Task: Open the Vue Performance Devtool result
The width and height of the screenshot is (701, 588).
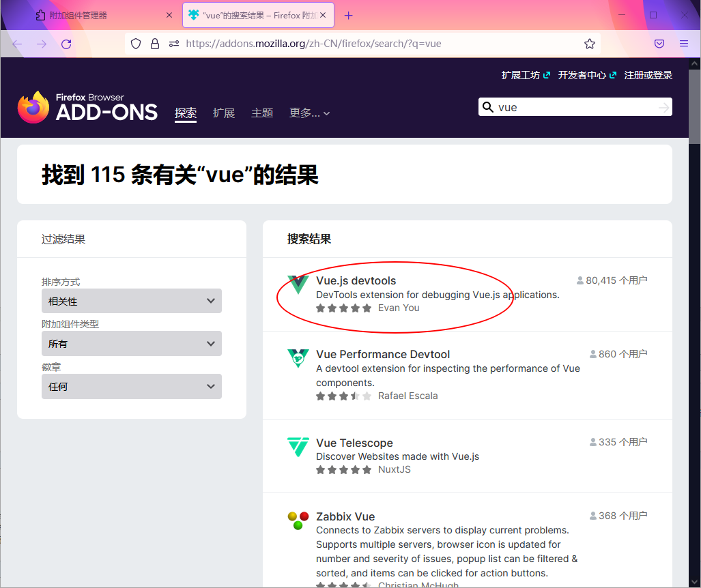Action: [383, 354]
